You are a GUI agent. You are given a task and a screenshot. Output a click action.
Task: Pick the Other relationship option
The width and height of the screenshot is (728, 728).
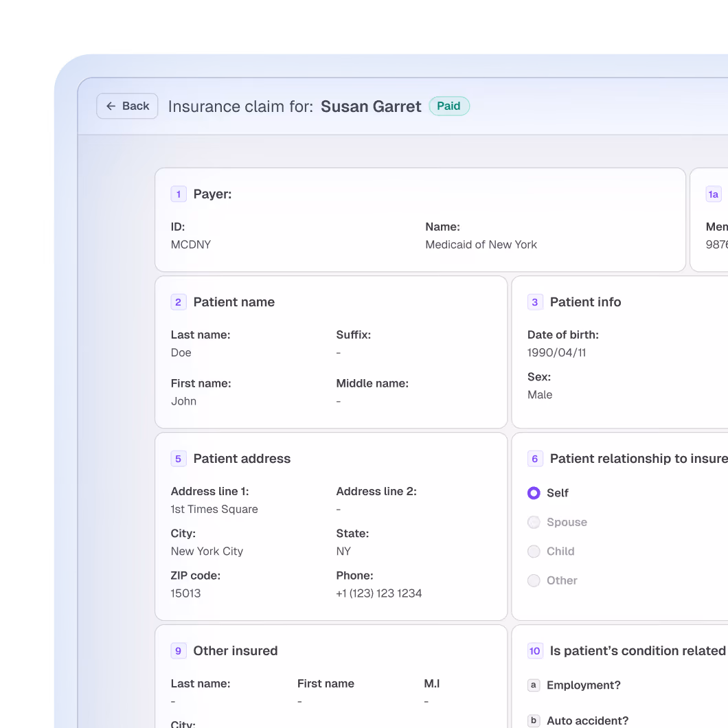pos(534,581)
